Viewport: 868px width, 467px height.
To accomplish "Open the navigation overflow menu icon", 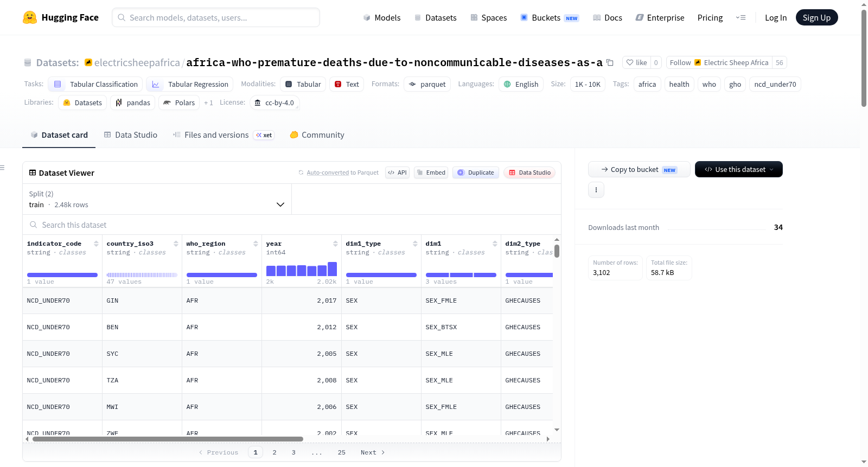I will pos(741,17).
